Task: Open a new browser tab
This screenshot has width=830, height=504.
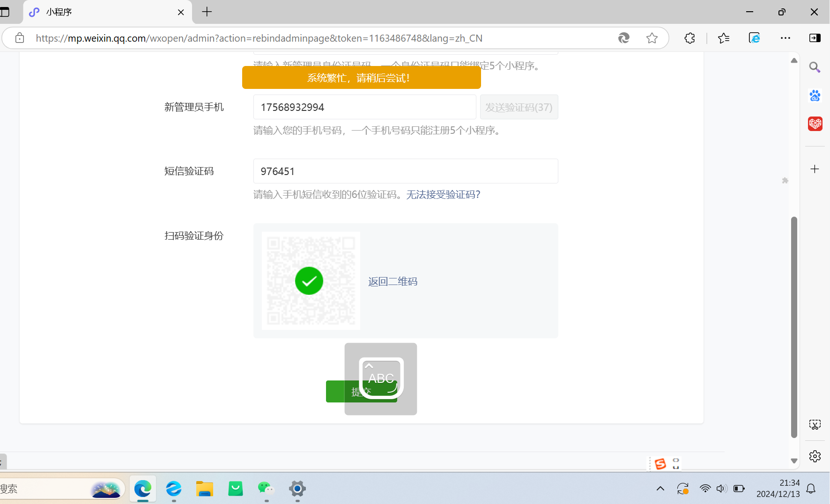Action: [207, 12]
